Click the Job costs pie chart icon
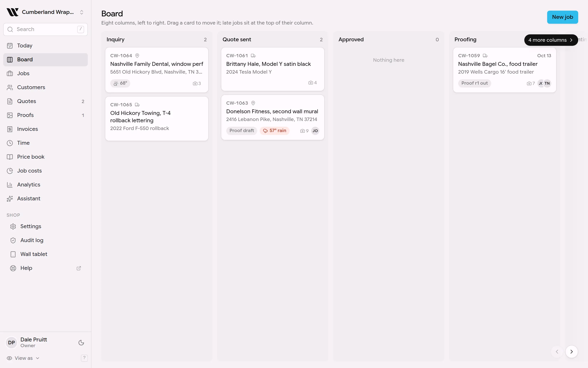The image size is (588, 368). click(x=10, y=171)
